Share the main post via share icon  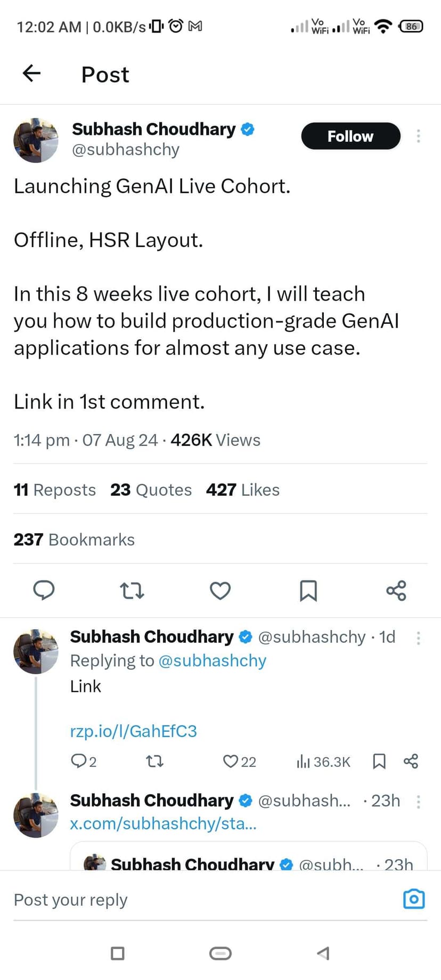(396, 590)
